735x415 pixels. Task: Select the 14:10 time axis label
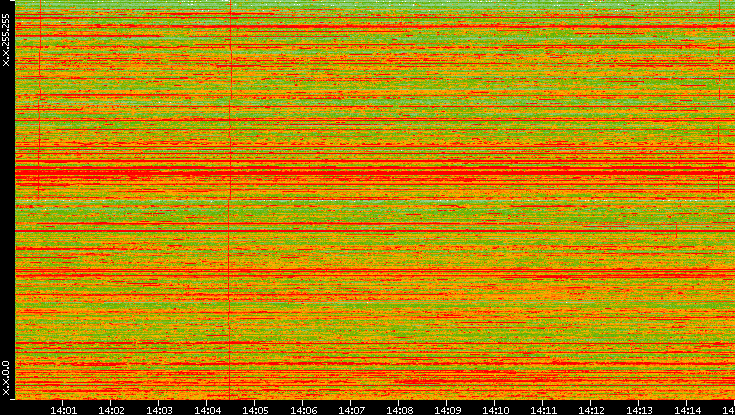(495, 410)
